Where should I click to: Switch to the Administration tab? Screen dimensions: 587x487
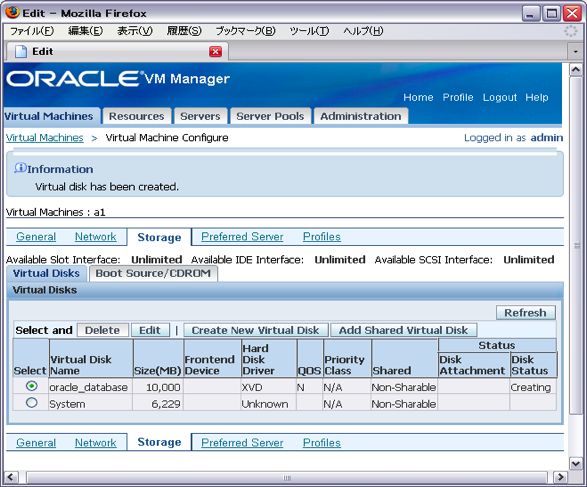[361, 116]
